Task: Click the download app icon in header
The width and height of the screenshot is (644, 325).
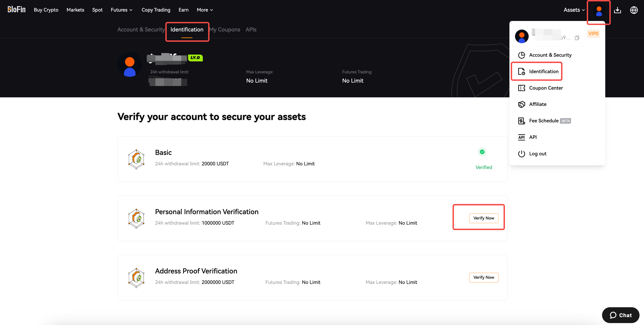Action: point(617,10)
